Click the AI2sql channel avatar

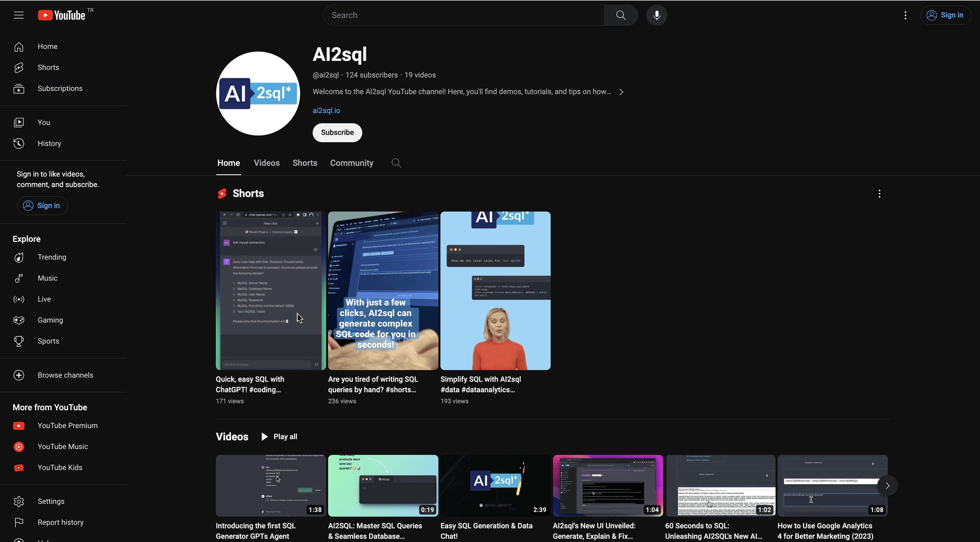258,94
